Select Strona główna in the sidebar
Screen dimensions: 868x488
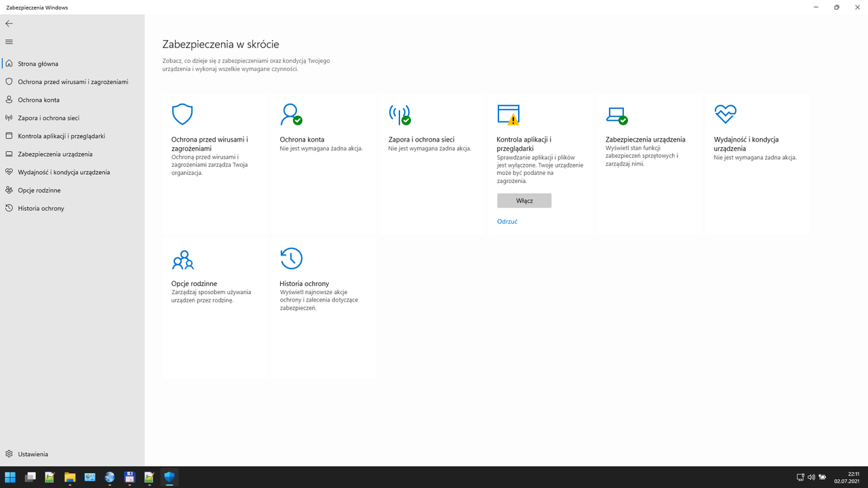72,64
